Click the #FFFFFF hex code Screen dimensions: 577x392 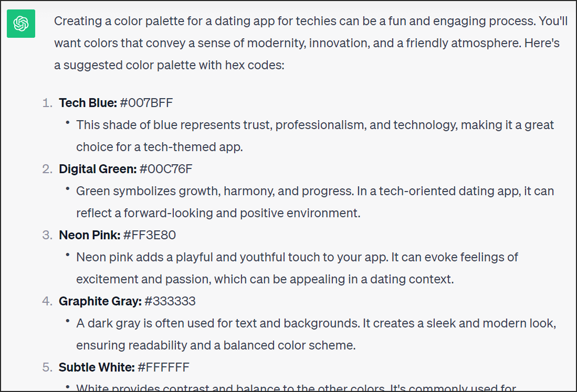pyautogui.click(x=163, y=367)
